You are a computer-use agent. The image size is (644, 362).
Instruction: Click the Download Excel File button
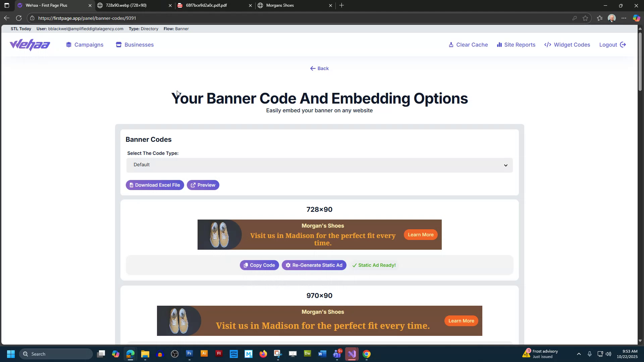click(155, 185)
